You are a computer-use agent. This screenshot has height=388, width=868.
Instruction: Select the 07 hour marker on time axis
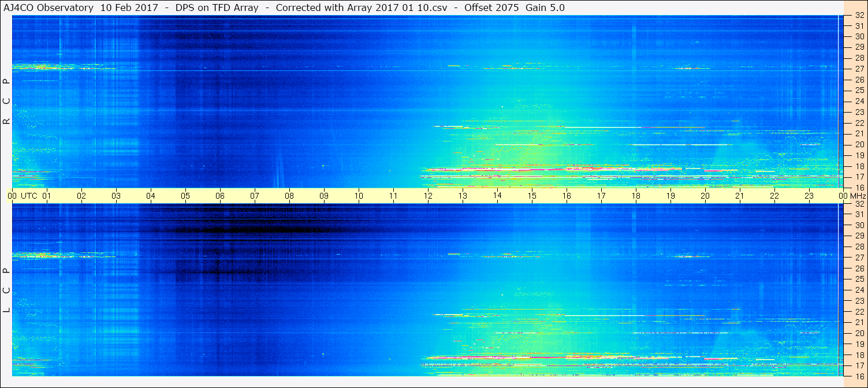pos(255,196)
